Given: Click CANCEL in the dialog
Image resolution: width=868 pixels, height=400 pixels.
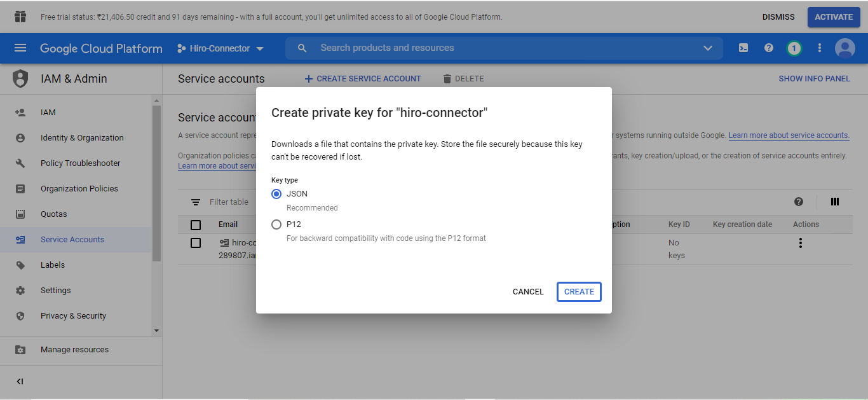Looking at the screenshot, I should point(528,292).
